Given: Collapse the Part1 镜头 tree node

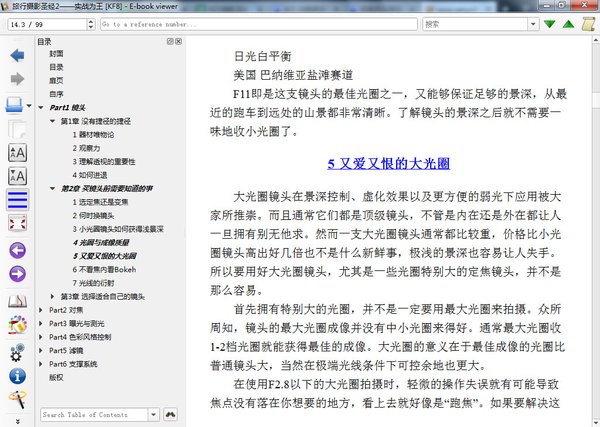Looking at the screenshot, I should tap(41, 108).
